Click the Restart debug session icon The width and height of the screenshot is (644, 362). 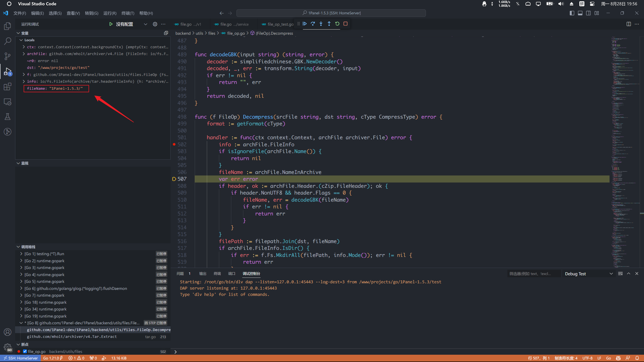337,24
